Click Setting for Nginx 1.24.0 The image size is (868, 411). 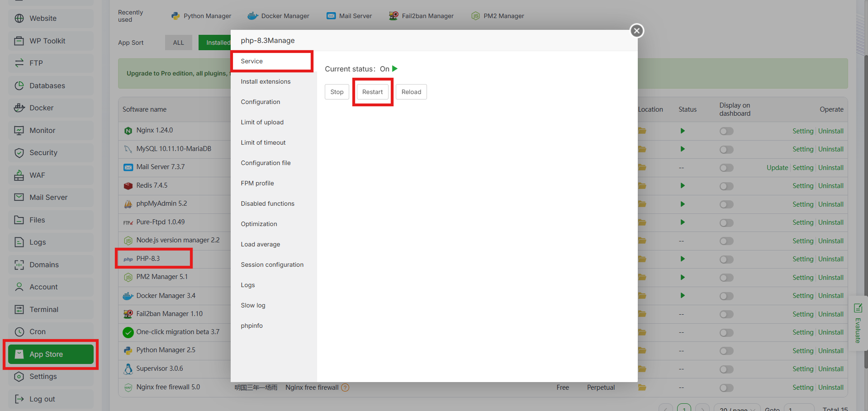point(803,131)
